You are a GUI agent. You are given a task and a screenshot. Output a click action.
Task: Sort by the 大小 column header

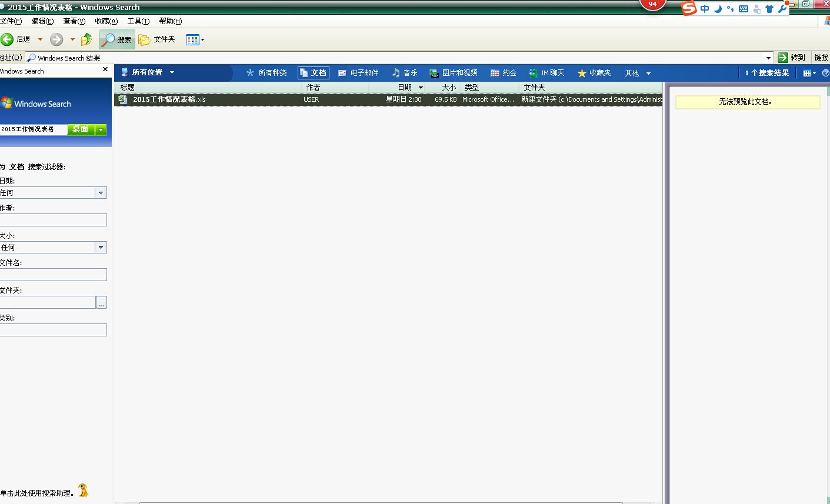point(442,87)
